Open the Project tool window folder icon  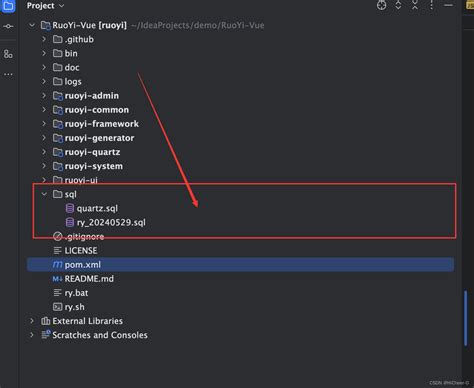[x=8, y=6]
